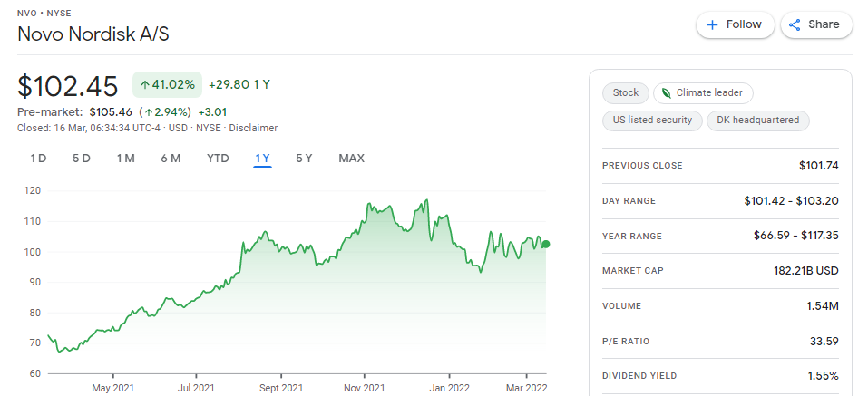This screenshot has height=396, width=868.
Task: Click the Nov 2021 axis label
Action: [365, 388]
